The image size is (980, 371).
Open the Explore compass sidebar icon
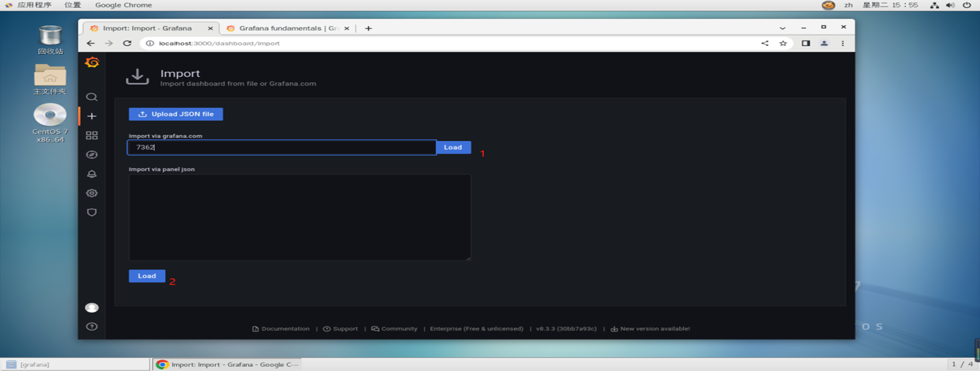pos(91,155)
